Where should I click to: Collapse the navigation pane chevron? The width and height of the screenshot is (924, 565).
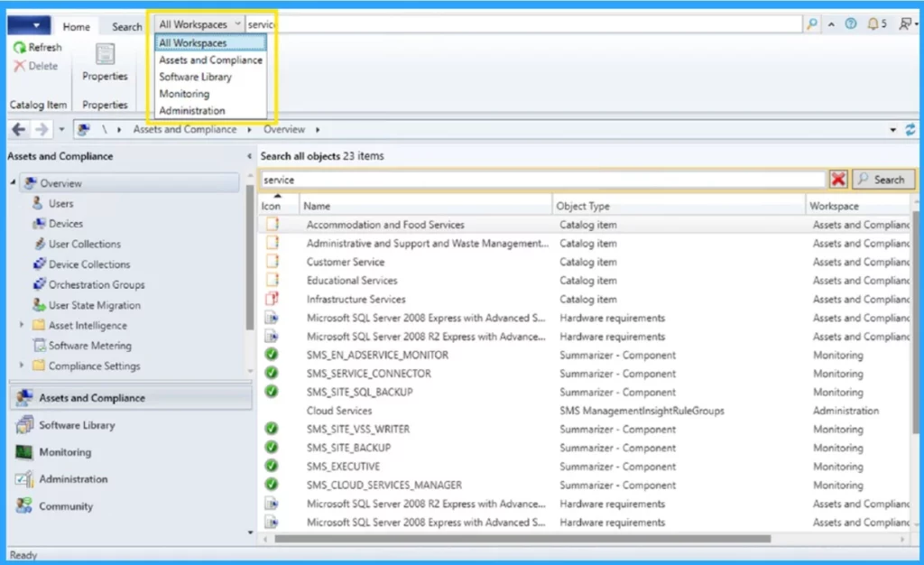[x=249, y=156]
